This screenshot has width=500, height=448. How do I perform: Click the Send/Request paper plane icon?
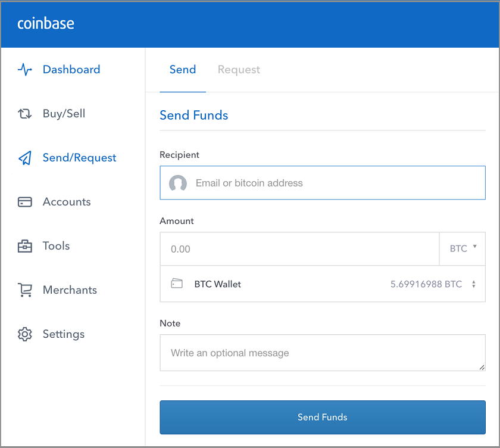tap(25, 158)
